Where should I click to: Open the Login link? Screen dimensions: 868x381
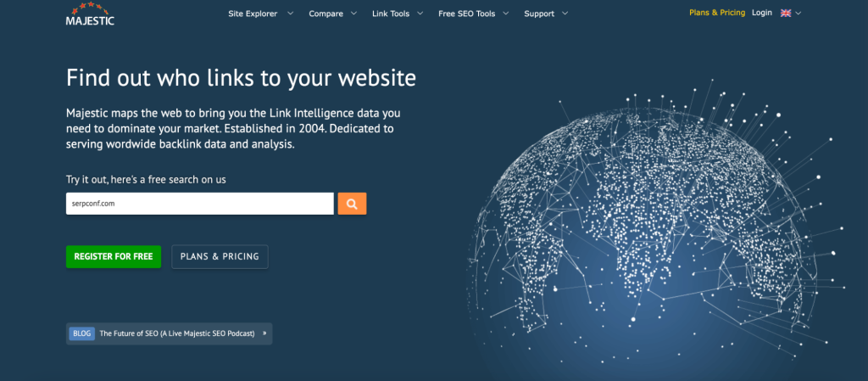(761, 13)
